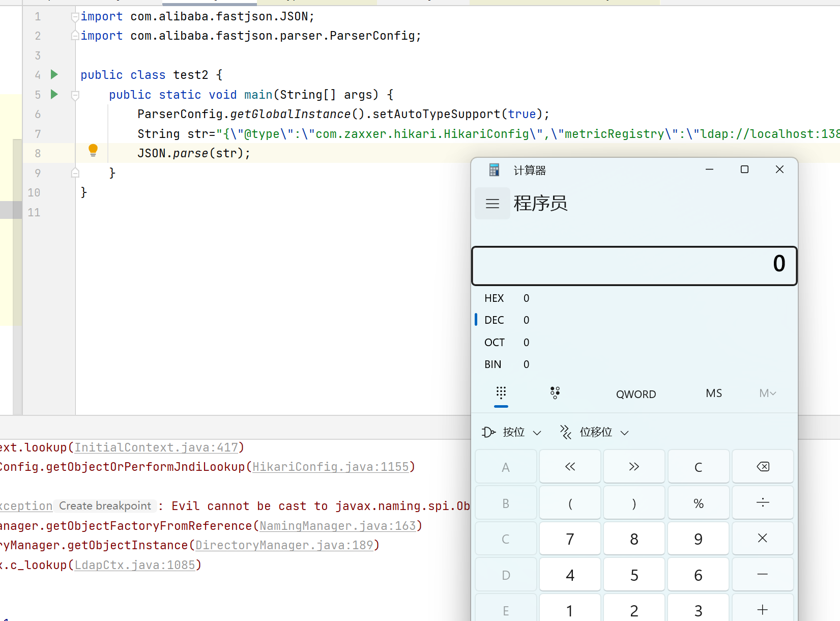Open the LdapCtx.java:1085 stack trace link
Image resolution: width=840 pixels, height=621 pixels.
pyautogui.click(x=135, y=565)
